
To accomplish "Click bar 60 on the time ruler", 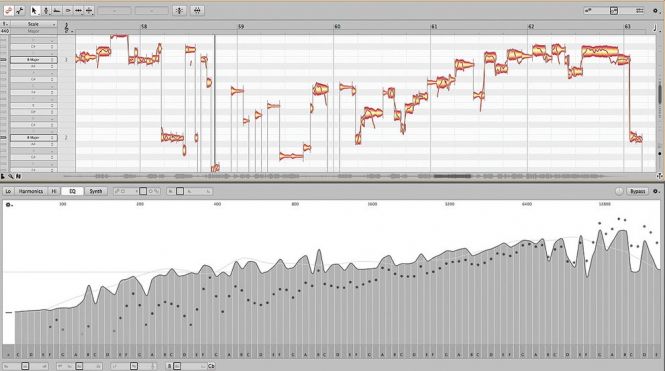I will pyautogui.click(x=337, y=26).
